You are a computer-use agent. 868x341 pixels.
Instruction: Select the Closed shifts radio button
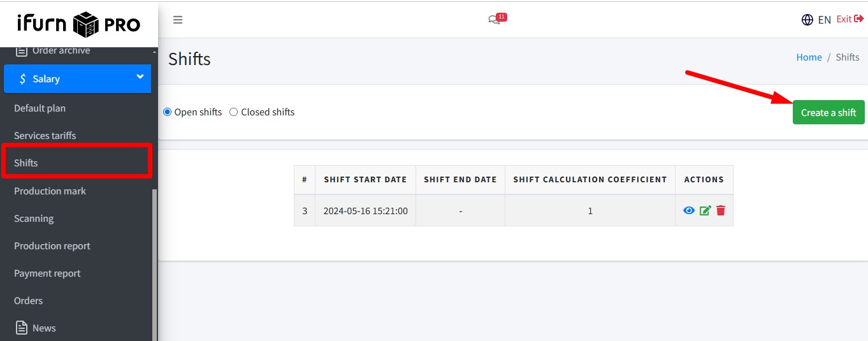point(234,112)
